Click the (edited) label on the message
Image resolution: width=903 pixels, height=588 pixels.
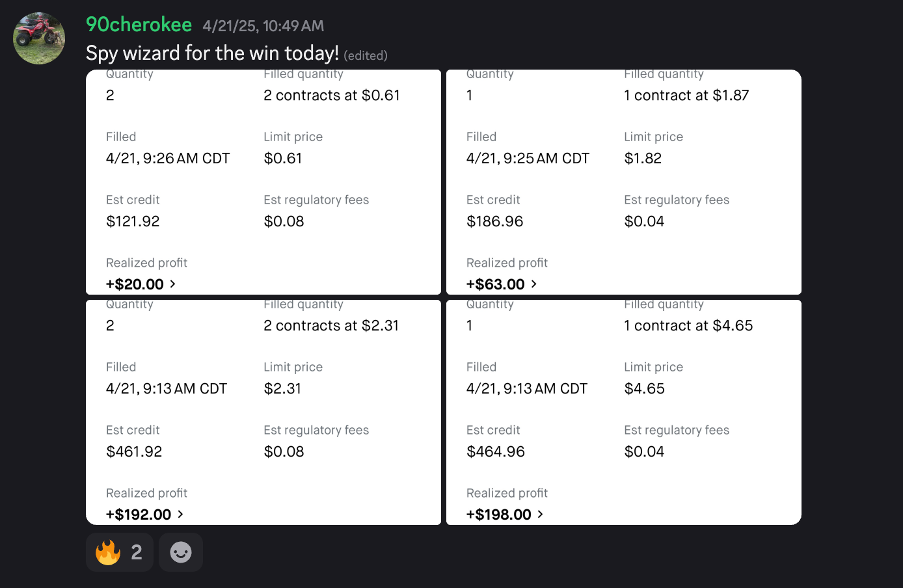(x=366, y=55)
